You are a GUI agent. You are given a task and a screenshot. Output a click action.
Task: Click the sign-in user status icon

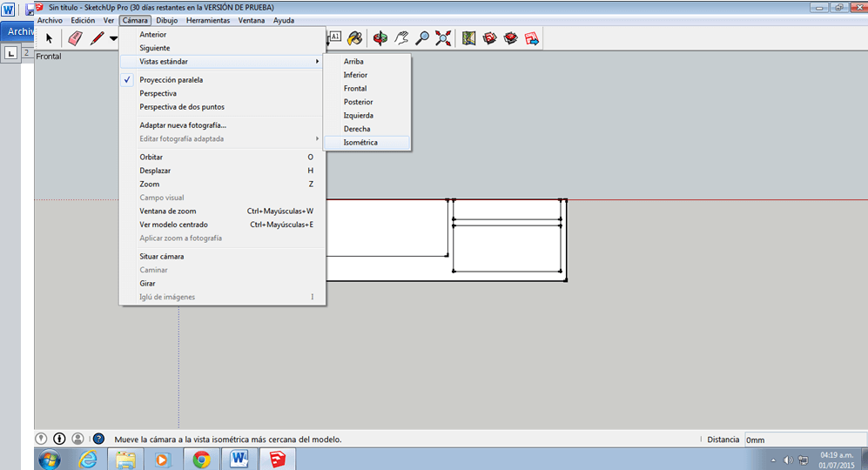pos(78,439)
